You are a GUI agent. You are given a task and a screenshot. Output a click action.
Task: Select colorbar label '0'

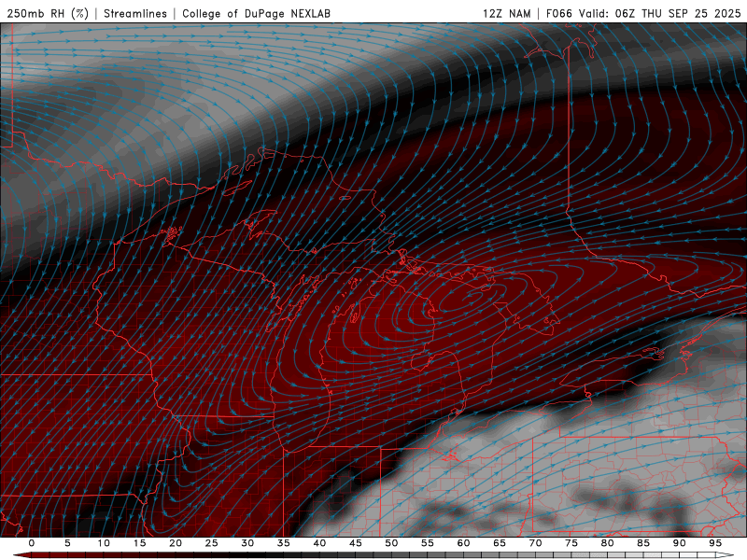tap(32, 543)
